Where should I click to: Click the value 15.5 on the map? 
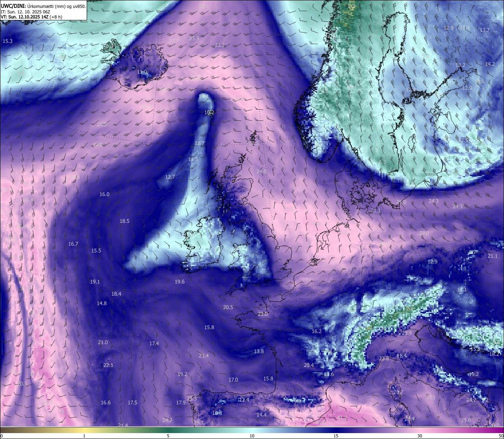tap(96, 250)
